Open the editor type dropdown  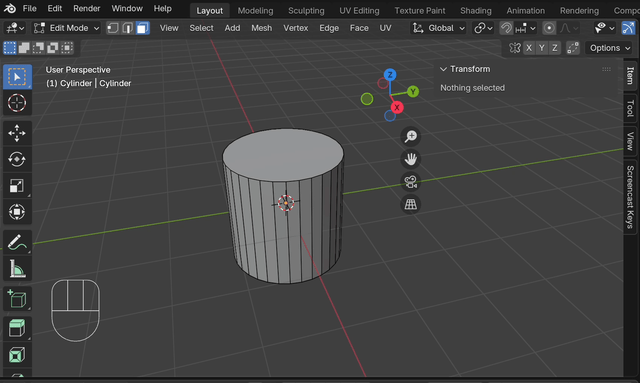click(x=16, y=28)
